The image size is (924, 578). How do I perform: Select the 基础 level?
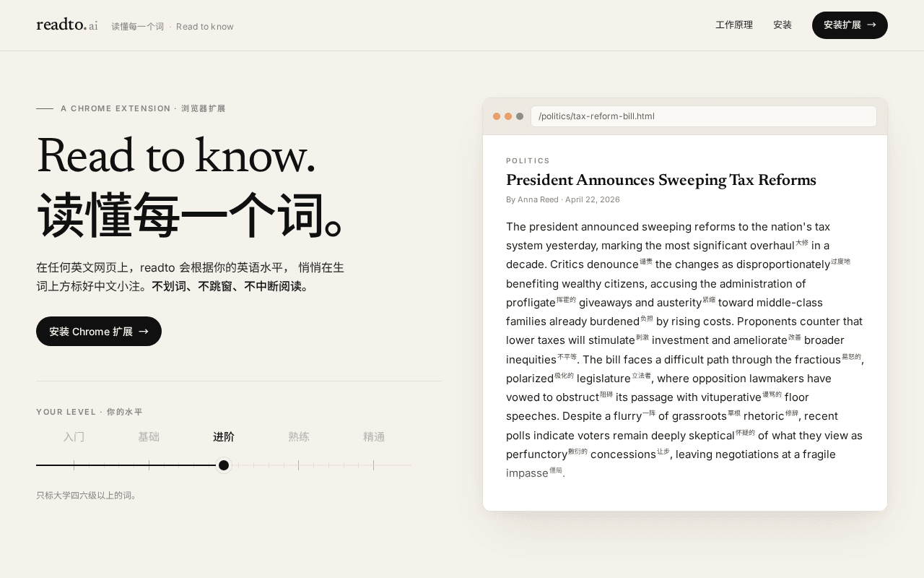click(149, 437)
